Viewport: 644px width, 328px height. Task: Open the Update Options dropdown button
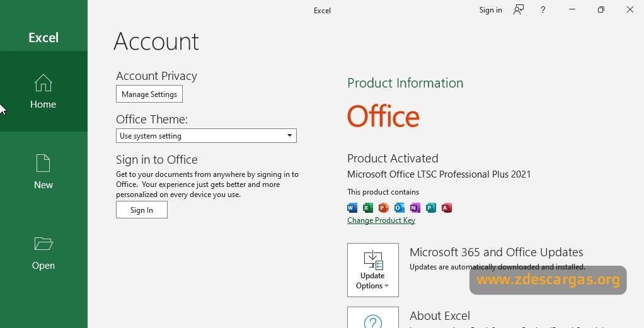[x=373, y=270]
